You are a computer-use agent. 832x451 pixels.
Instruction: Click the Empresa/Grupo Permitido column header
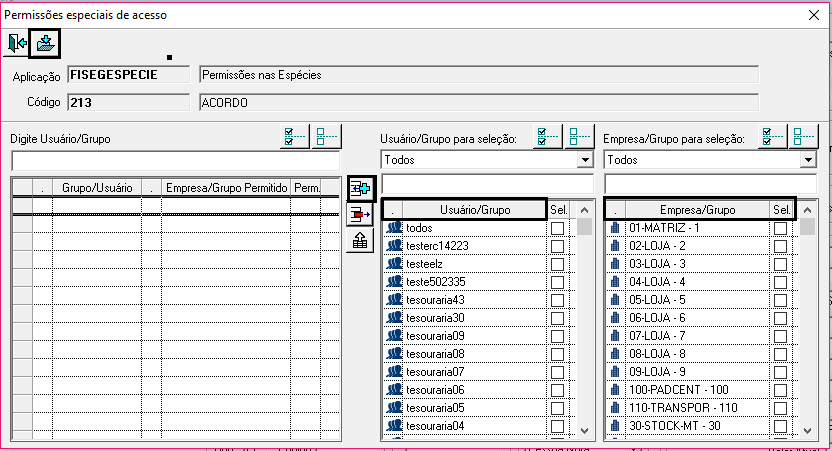point(227,188)
